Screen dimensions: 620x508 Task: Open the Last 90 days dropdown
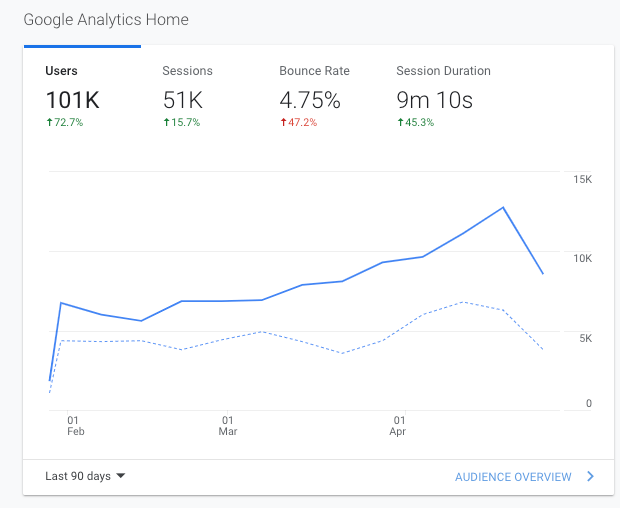[x=85, y=476]
